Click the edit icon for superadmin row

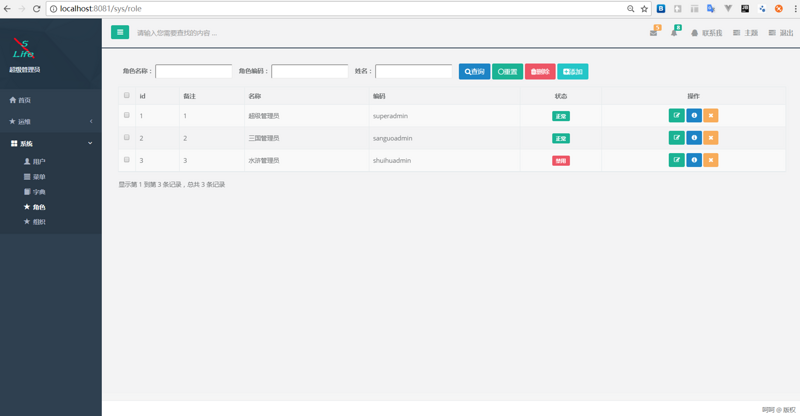point(677,115)
